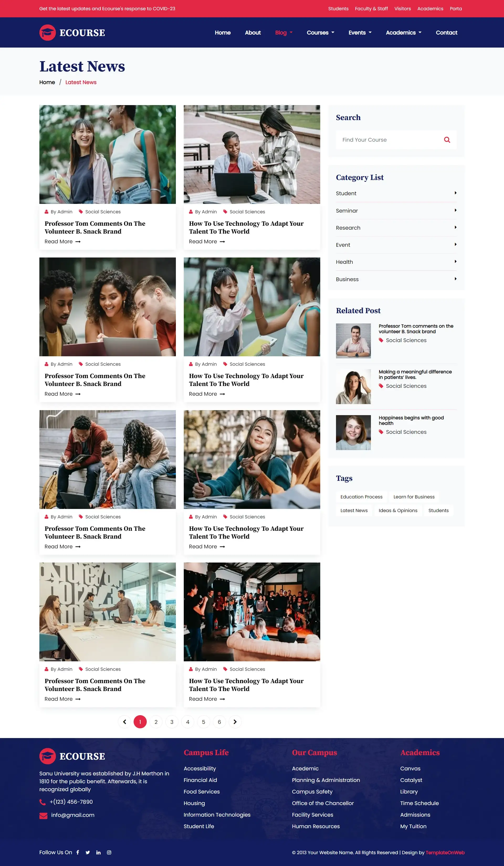Go to Home in main navigation
The image size is (504, 866).
(223, 33)
